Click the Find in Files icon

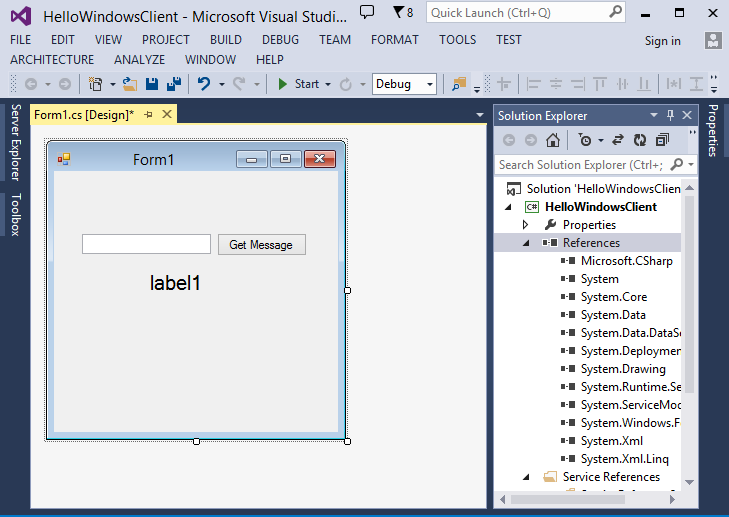tap(459, 84)
